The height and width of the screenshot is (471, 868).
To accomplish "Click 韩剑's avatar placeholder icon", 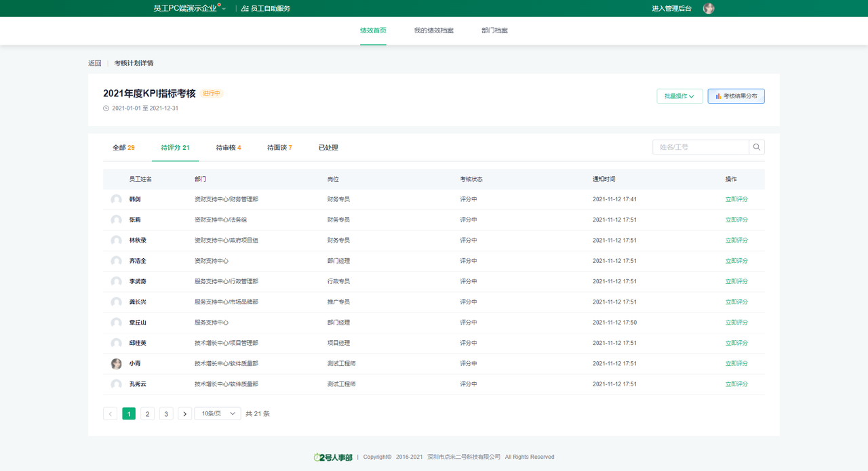I will (117, 200).
